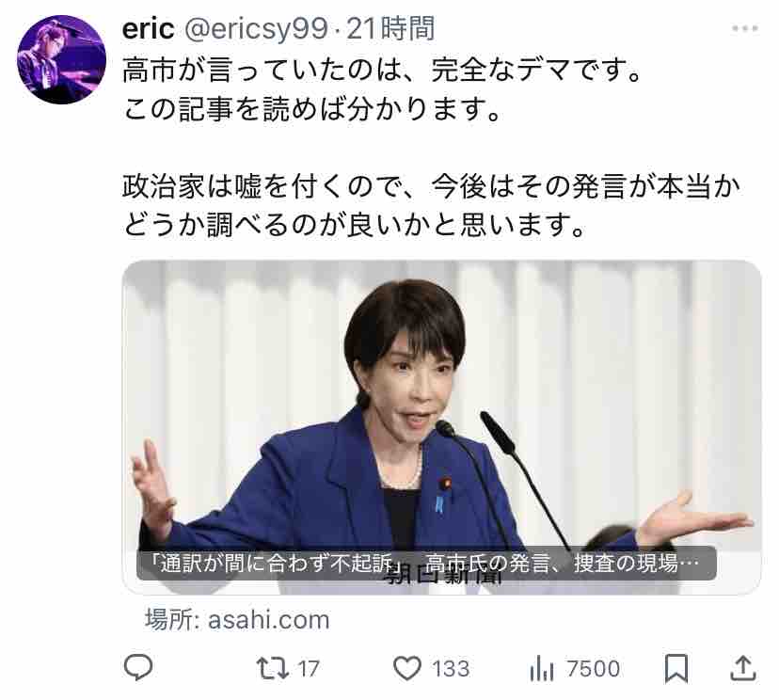Click the retweet count 17
Screen dimensions: 779x700
click(309, 669)
